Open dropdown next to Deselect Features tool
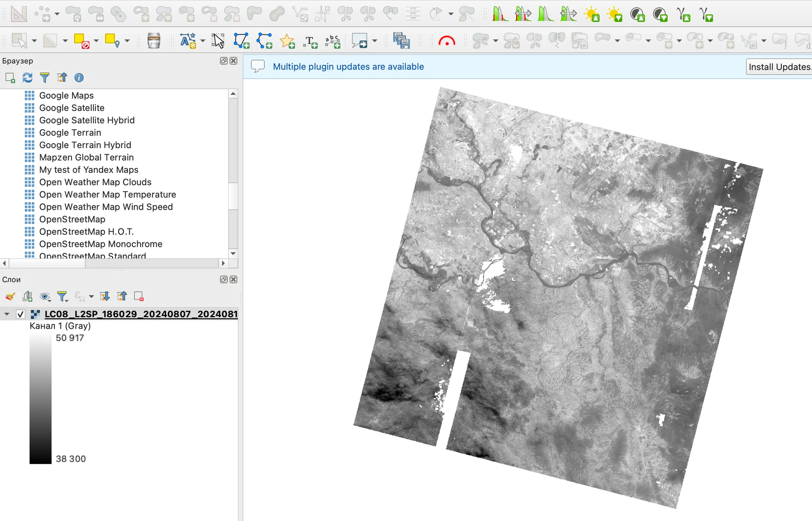Image resolution: width=812 pixels, height=521 pixels. coord(96,41)
